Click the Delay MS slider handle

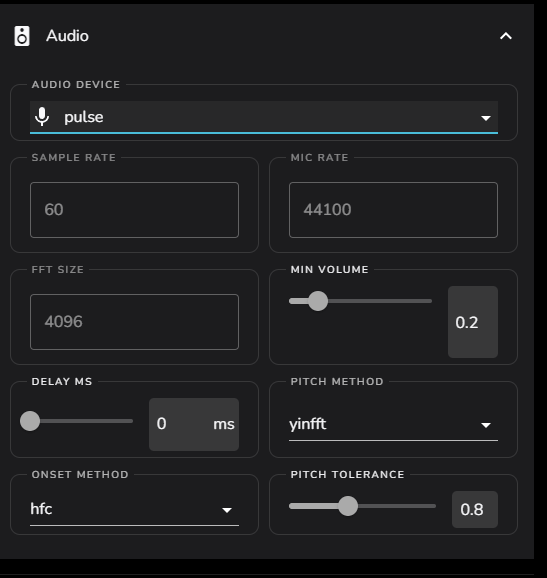30,421
